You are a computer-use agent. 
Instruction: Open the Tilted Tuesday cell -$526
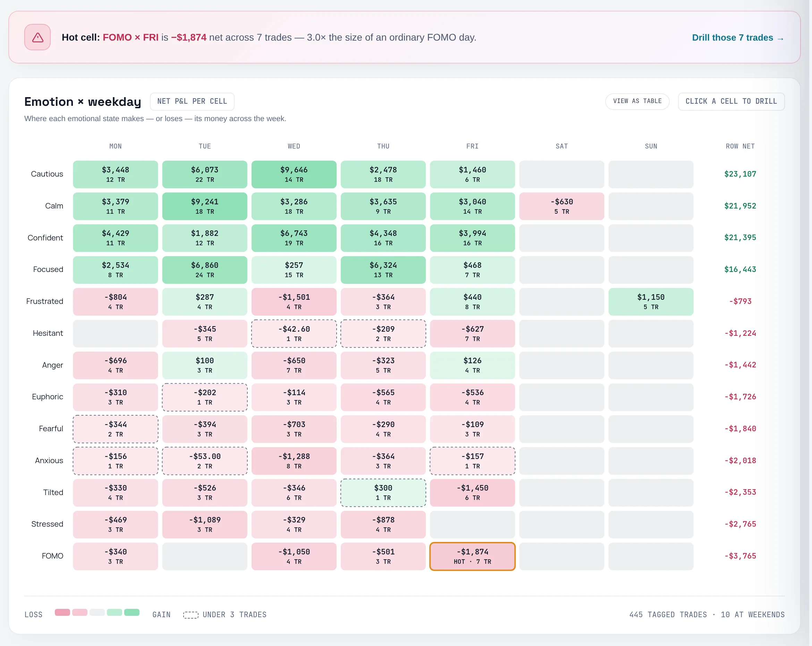tap(204, 493)
